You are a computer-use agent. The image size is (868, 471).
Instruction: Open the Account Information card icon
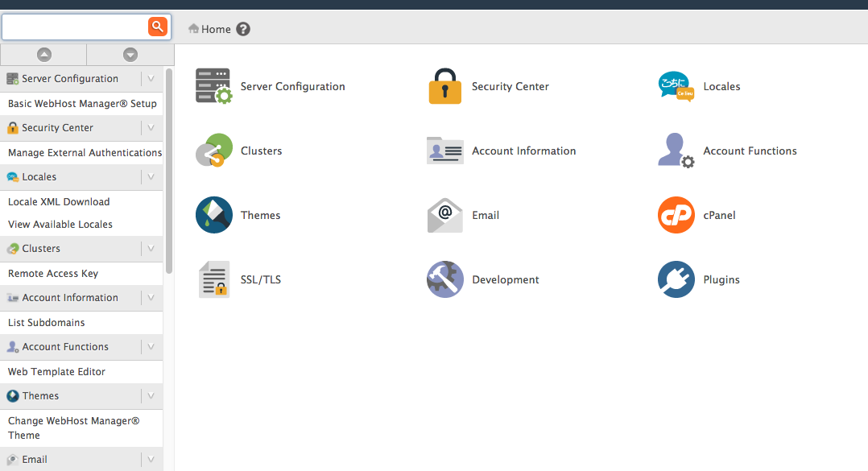pos(445,151)
